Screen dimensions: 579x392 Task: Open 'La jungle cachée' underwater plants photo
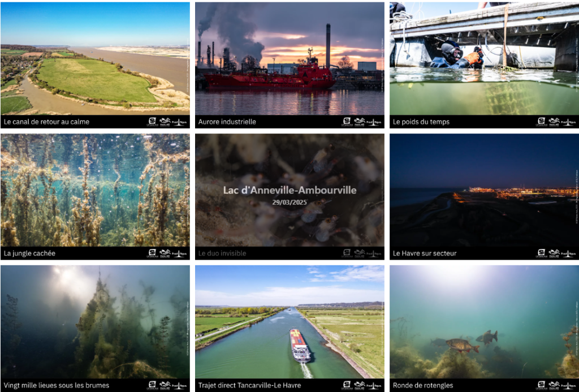click(x=95, y=190)
